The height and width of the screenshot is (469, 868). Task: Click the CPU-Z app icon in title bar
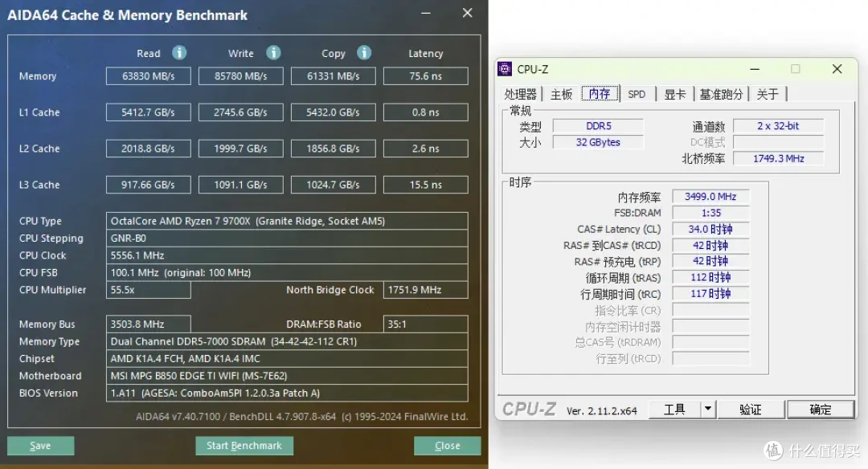[x=504, y=68]
